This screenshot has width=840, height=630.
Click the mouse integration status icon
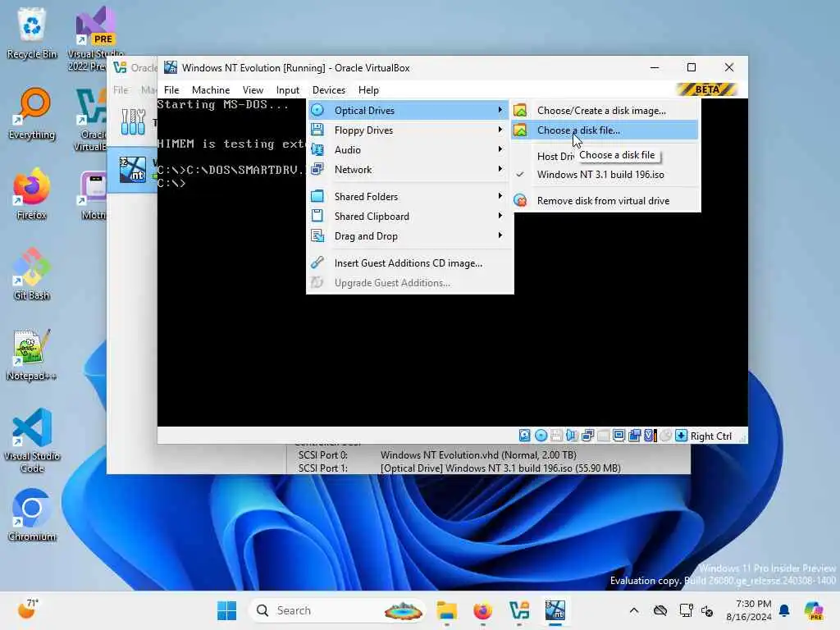pyautogui.click(x=666, y=436)
